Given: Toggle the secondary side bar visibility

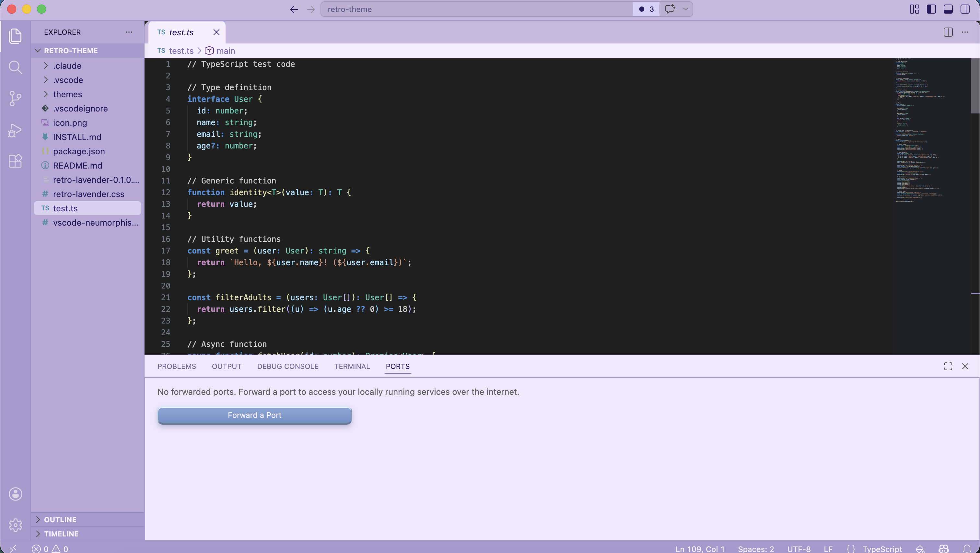Looking at the screenshot, I should coord(965,9).
